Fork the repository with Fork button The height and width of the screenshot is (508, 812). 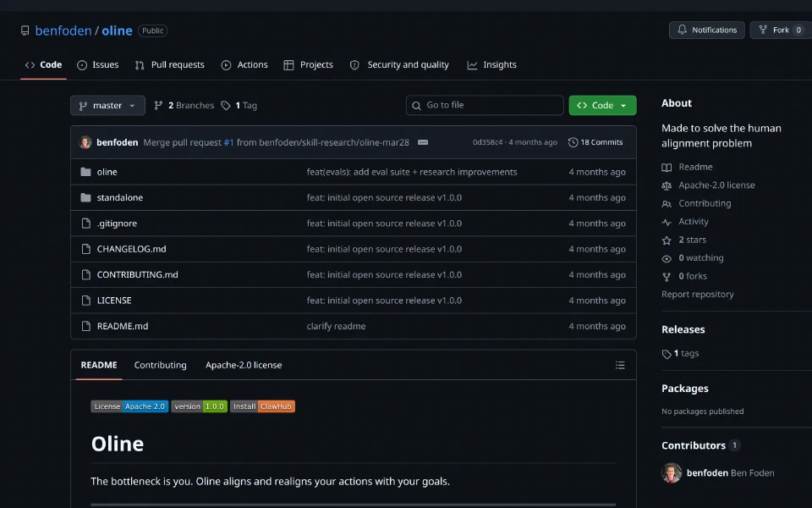[781, 30]
